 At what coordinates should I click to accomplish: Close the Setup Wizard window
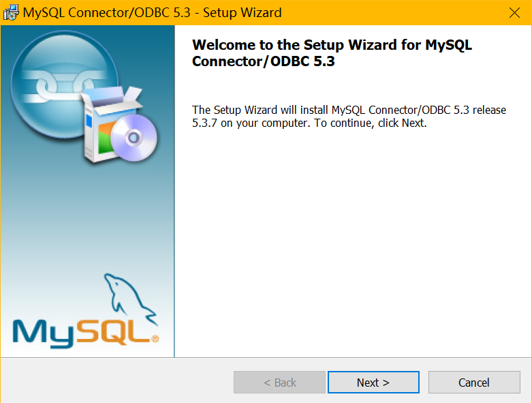point(514,12)
